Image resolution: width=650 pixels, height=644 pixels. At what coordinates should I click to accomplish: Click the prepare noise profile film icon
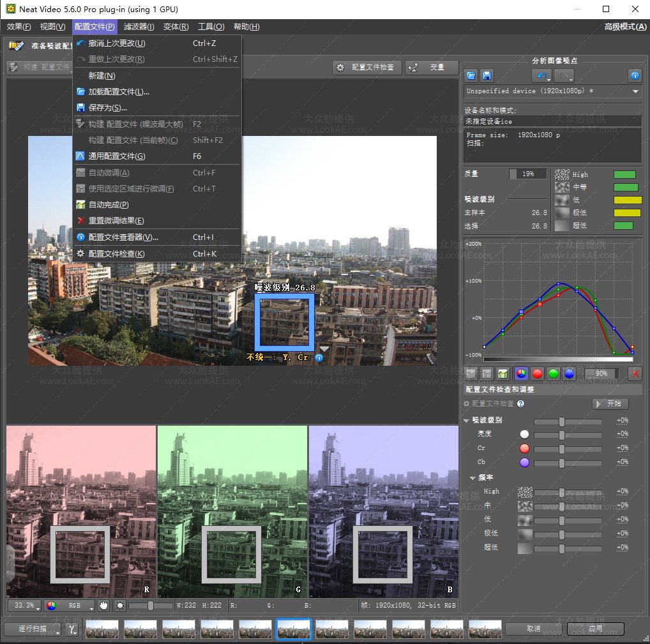point(16,45)
